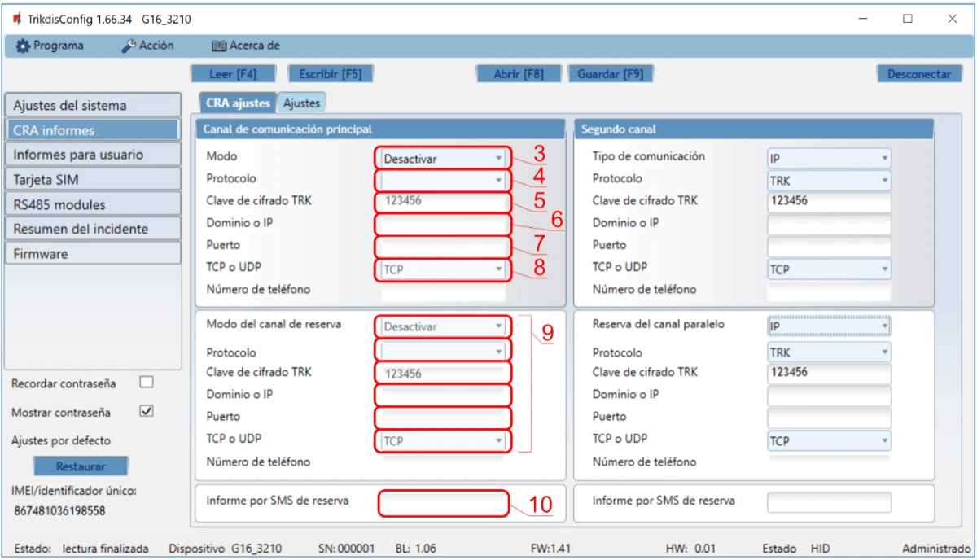Click the TrikdisConfig app icon in title bar
The image size is (977, 560).
[16, 19]
